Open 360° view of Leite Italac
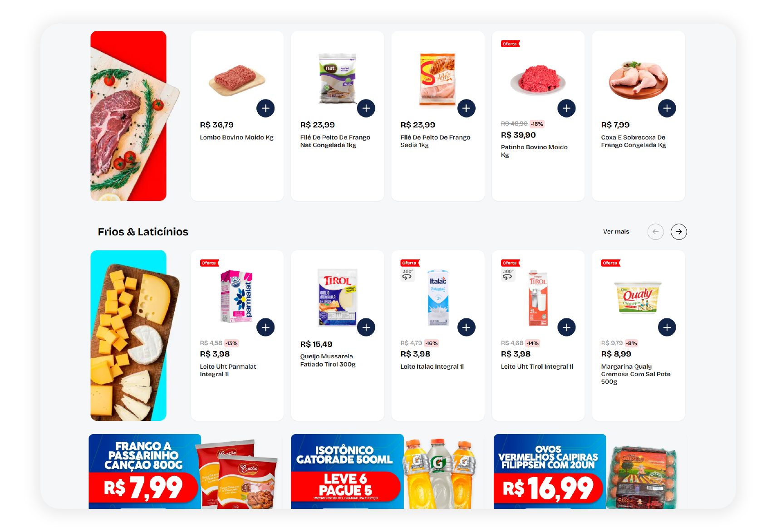Screen dimensions: 776x532 408,275
